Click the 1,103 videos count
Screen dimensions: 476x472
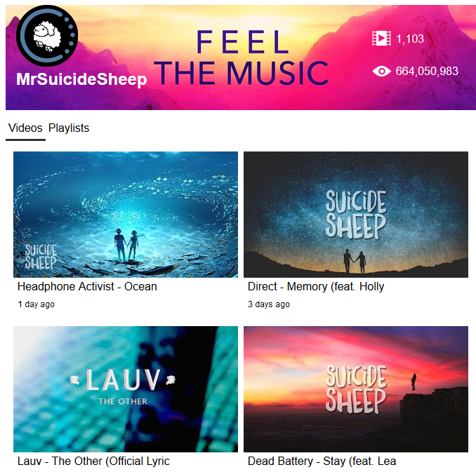coord(410,39)
